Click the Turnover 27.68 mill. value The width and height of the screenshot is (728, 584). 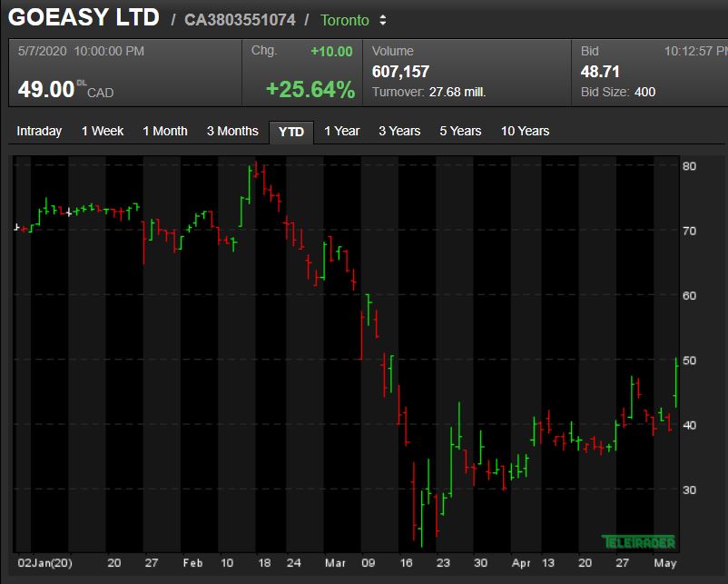click(x=457, y=92)
